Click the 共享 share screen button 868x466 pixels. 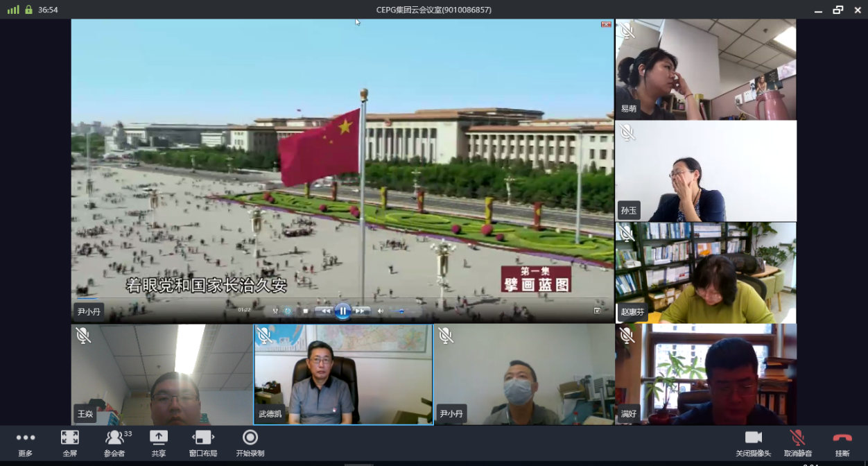click(159, 443)
